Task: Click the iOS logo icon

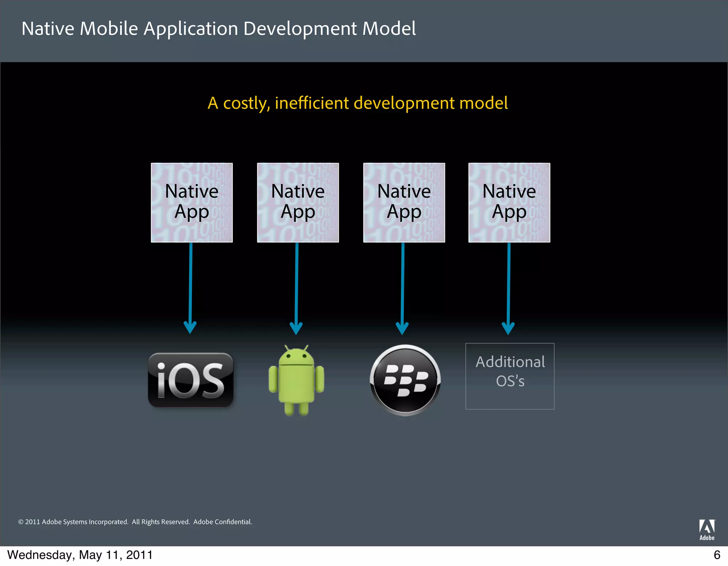Action: click(x=191, y=380)
